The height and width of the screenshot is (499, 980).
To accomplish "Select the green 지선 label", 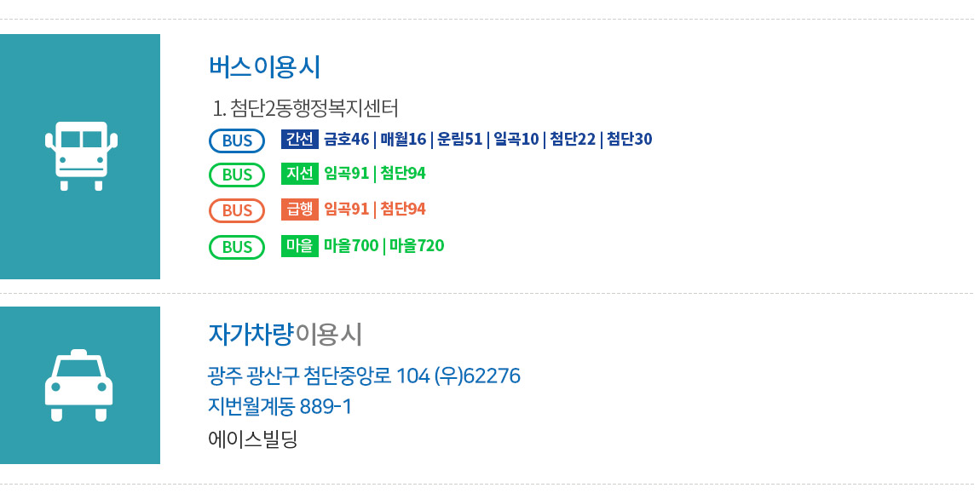I will click(x=300, y=174).
